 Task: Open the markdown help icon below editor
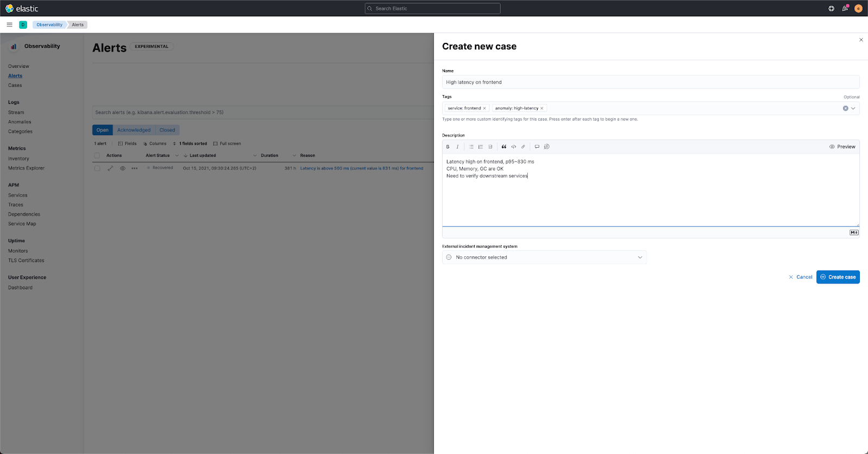pos(854,232)
